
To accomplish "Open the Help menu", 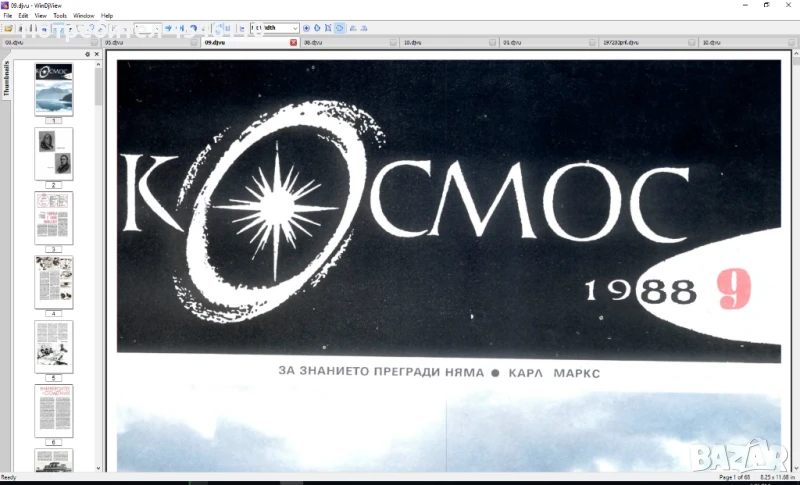I will coord(107,16).
